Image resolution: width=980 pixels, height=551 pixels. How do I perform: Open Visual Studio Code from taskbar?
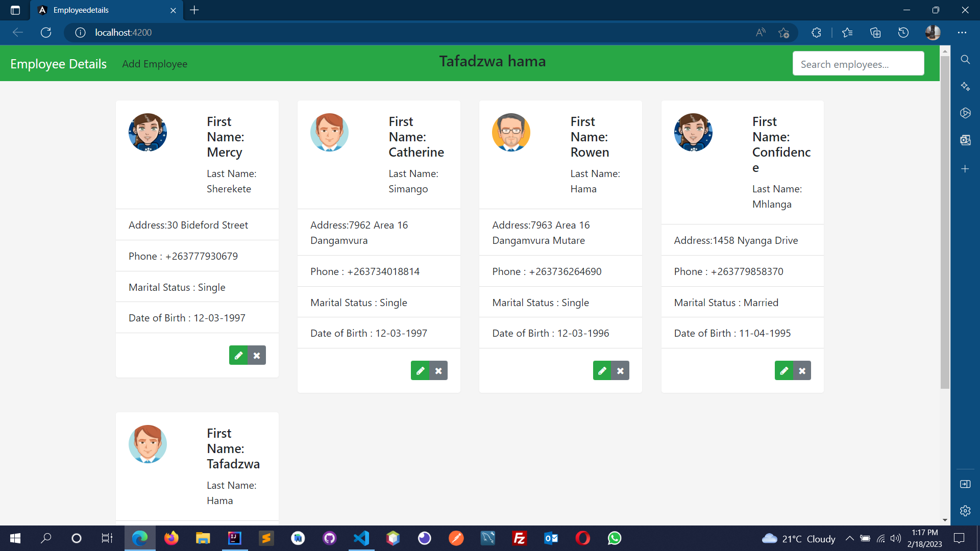[361, 538]
